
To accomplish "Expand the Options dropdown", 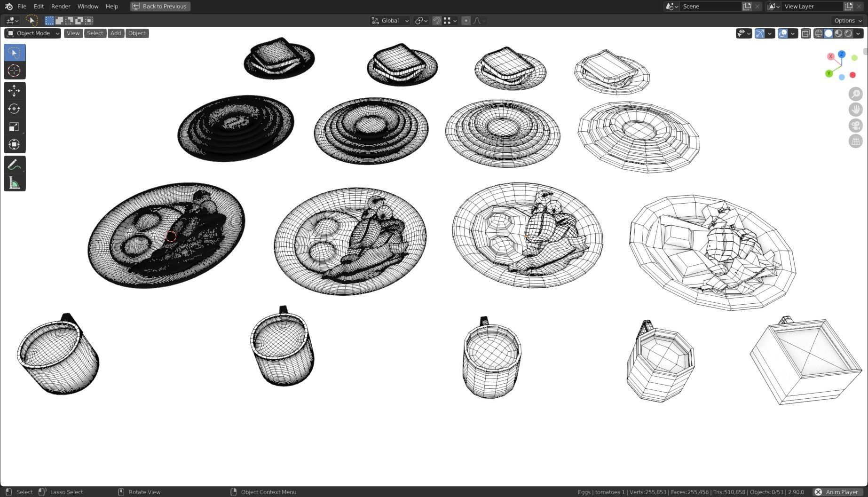I will coord(848,21).
